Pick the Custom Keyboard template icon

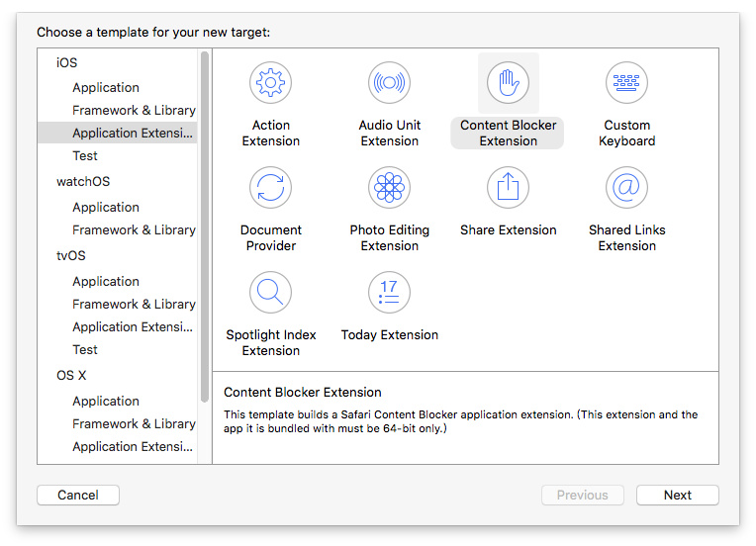626,83
